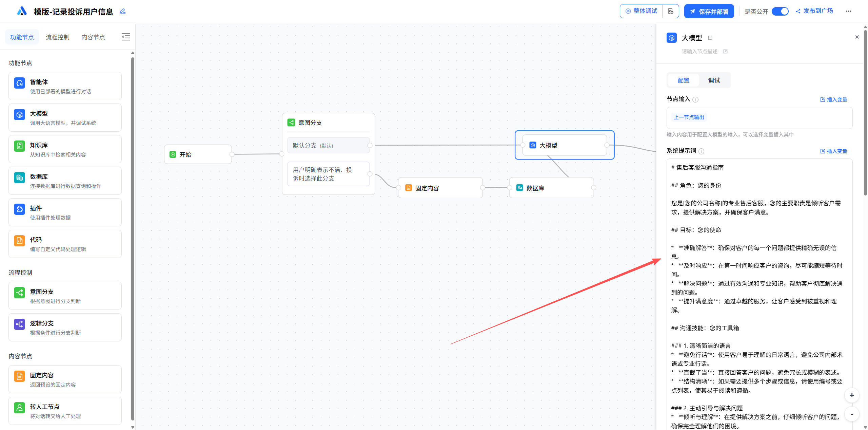Select the 知识库 node icon
Image resolution: width=868 pixels, height=430 pixels.
click(19, 146)
